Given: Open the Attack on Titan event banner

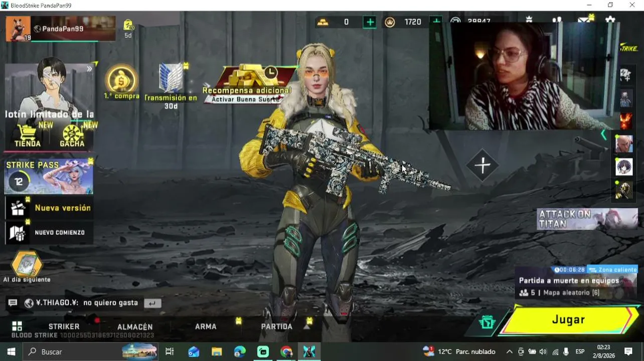Looking at the screenshot, I should pos(587,219).
